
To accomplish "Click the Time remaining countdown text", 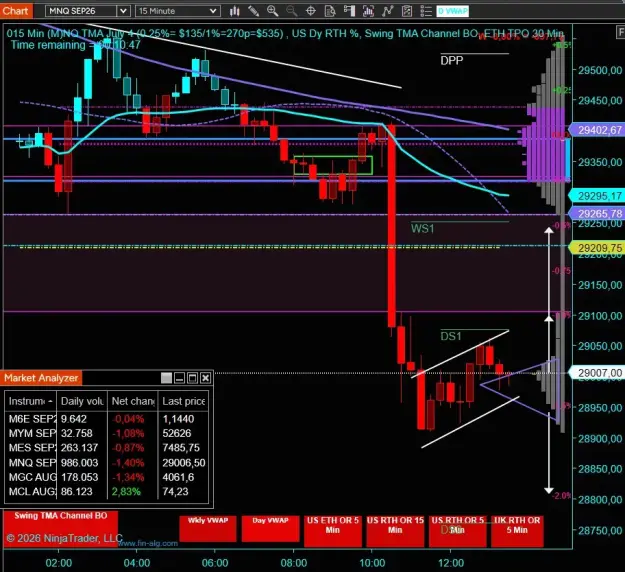I will point(75,45).
